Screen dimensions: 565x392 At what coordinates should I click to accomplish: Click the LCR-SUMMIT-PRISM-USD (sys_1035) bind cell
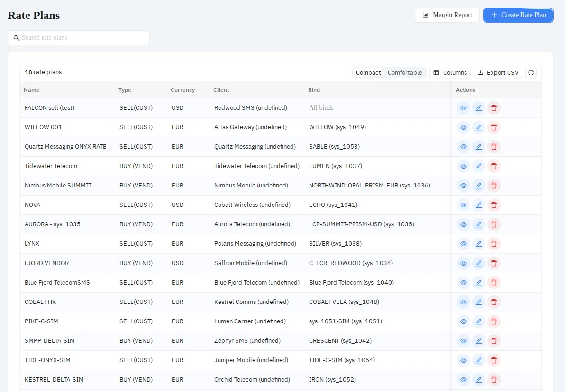point(361,224)
